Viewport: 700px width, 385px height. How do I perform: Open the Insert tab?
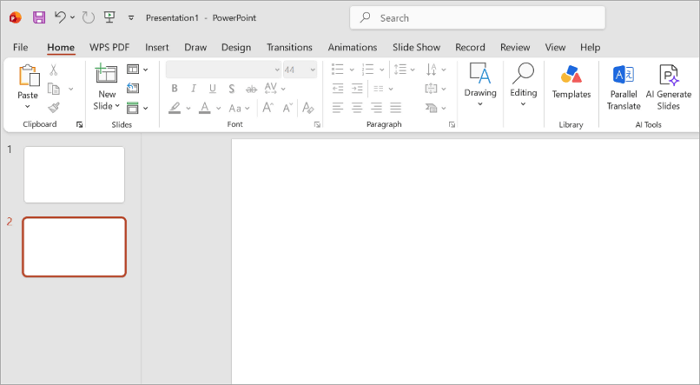[x=157, y=47]
